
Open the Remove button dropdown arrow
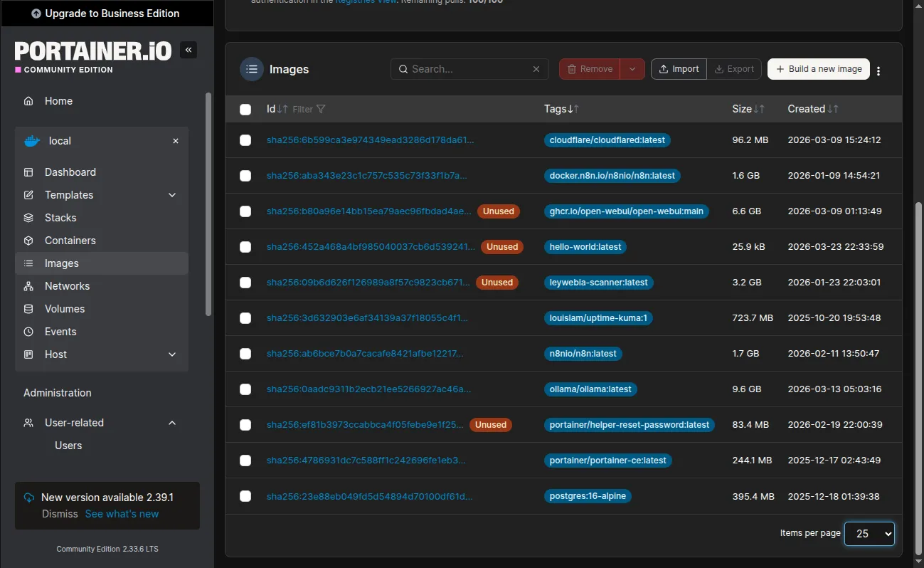tap(632, 69)
